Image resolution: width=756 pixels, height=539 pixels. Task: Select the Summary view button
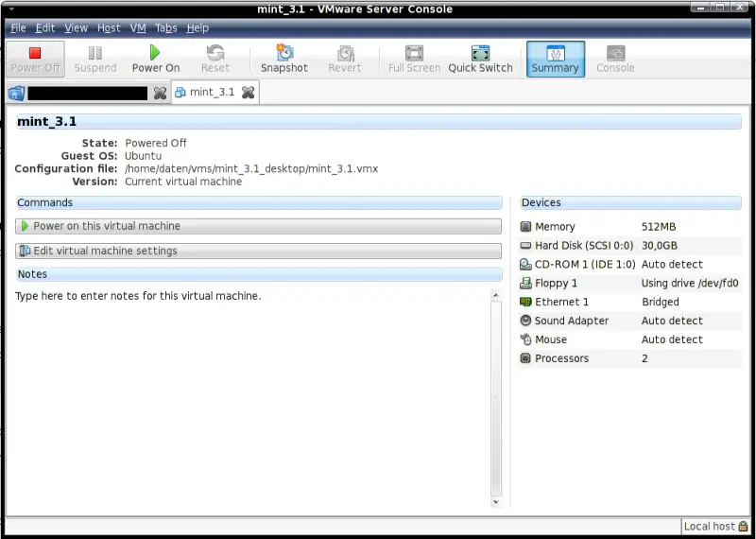click(x=556, y=59)
